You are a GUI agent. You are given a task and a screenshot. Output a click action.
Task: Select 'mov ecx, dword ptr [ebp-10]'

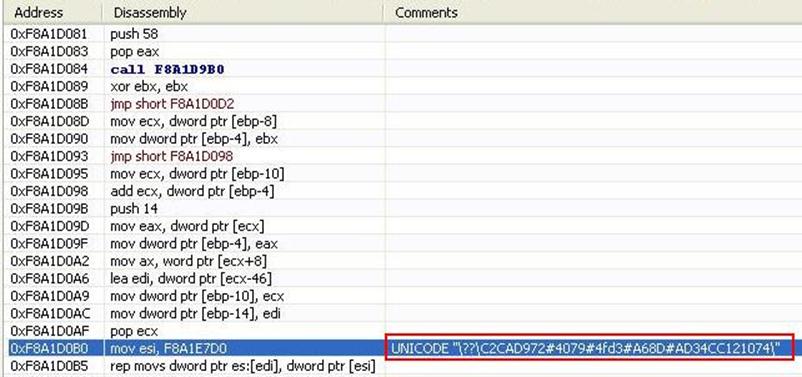coord(197,174)
